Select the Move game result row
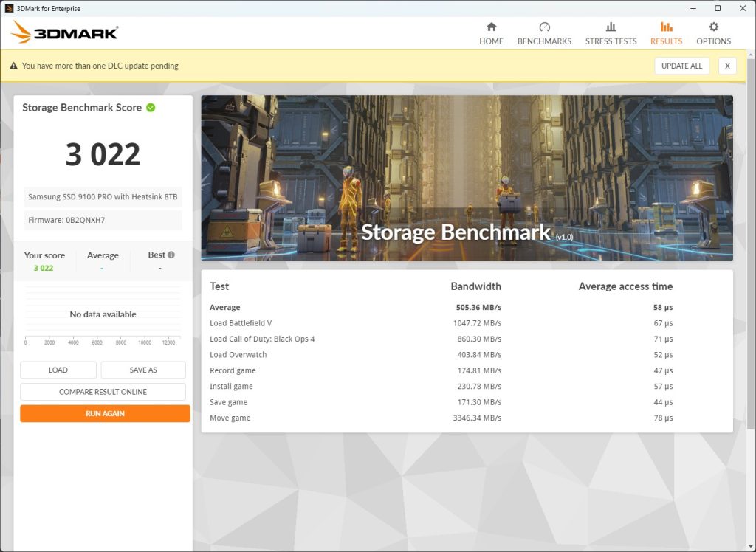Image resolution: width=756 pixels, height=552 pixels. click(x=467, y=418)
